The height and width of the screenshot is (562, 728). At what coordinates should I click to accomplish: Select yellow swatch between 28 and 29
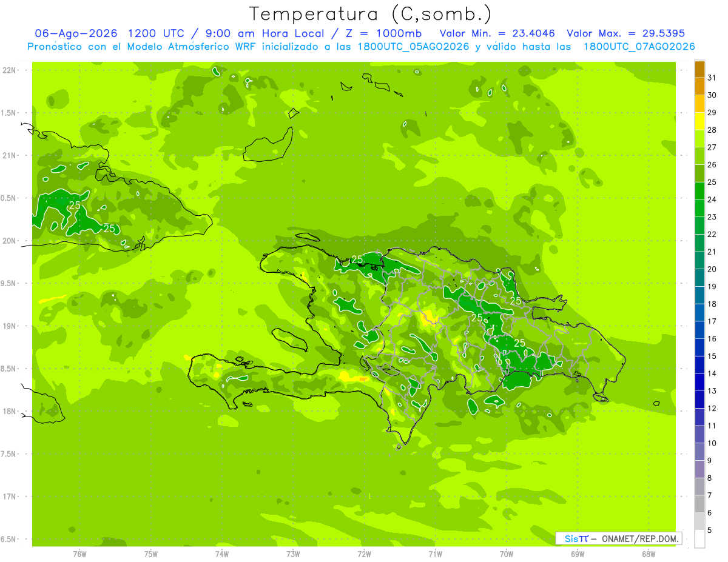coord(699,121)
